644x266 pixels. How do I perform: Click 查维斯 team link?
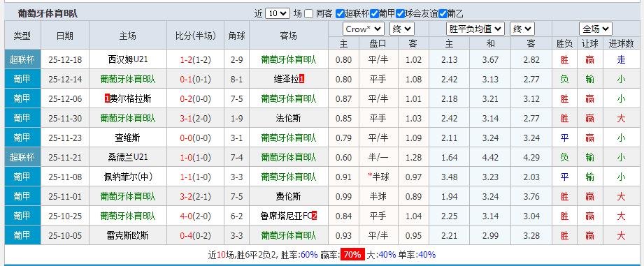pyautogui.click(x=128, y=138)
